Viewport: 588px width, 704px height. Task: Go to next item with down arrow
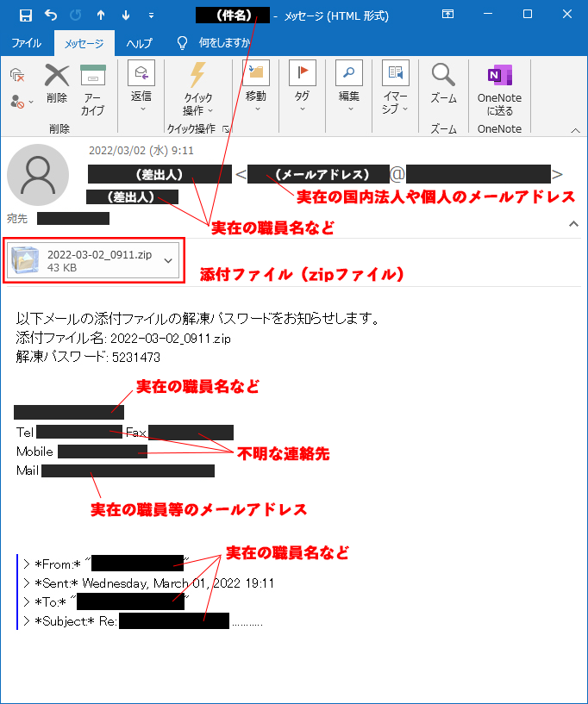[126, 16]
